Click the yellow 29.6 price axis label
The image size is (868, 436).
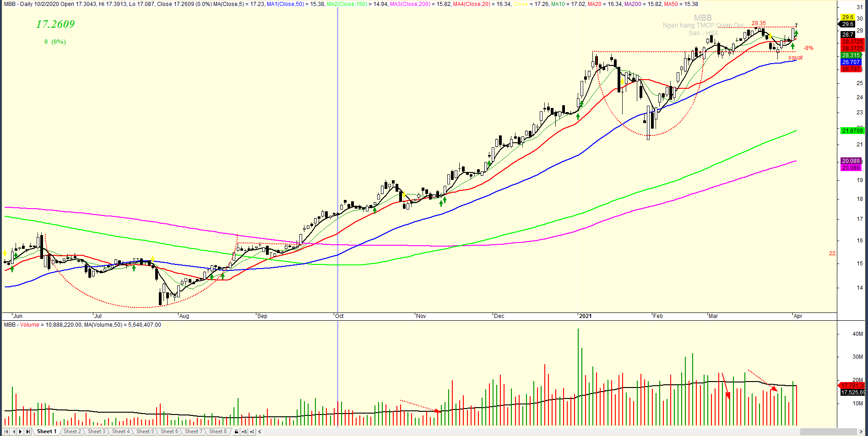pyautogui.click(x=847, y=17)
